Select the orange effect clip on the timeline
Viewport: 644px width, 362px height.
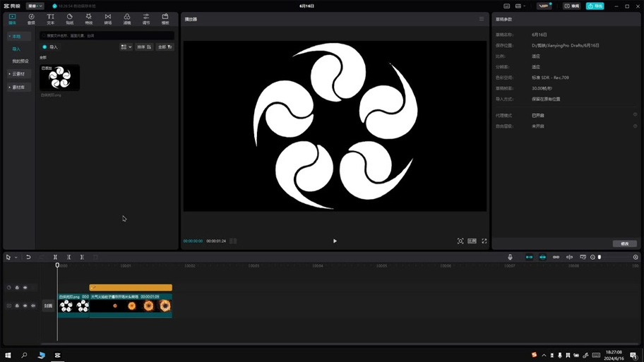[x=131, y=288]
